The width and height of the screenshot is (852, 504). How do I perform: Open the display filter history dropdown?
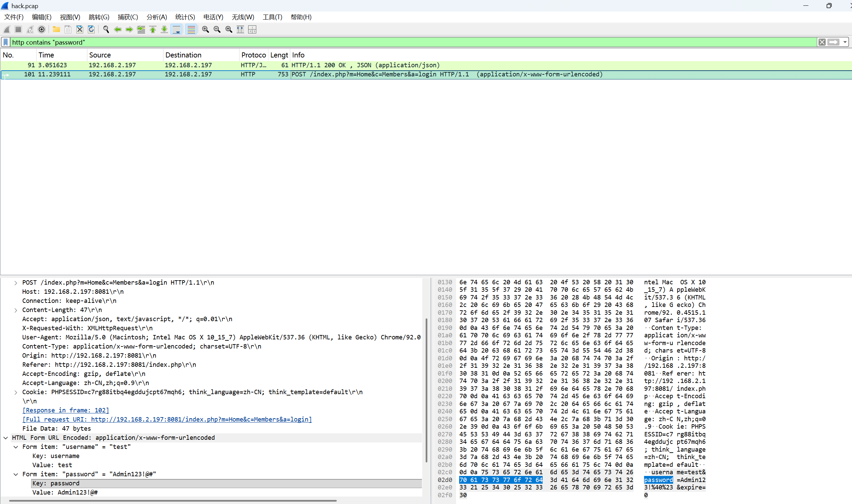pos(845,42)
